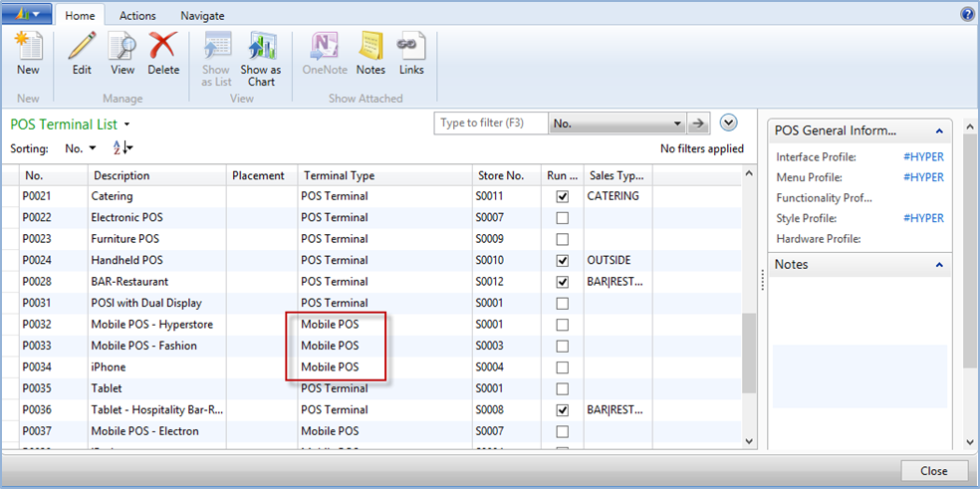Uncheck Run checkbox for Handheld POS row
The height and width of the screenshot is (489, 980).
pyautogui.click(x=563, y=261)
